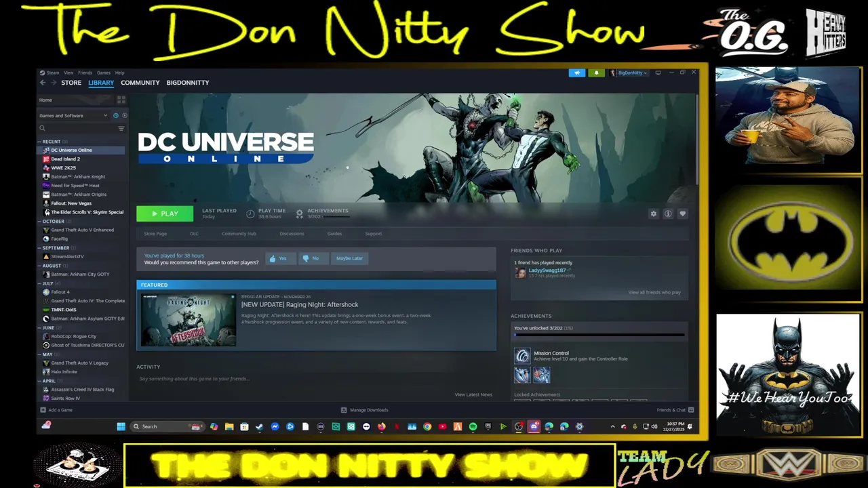Open the DLC link
Screen dimensions: 868x488
(194, 234)
